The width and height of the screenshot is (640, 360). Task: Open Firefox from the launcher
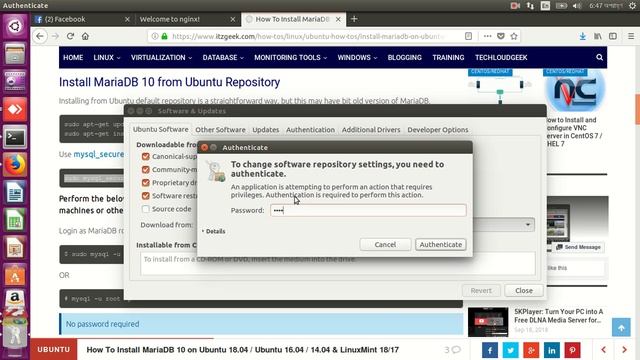coord(15,165)
